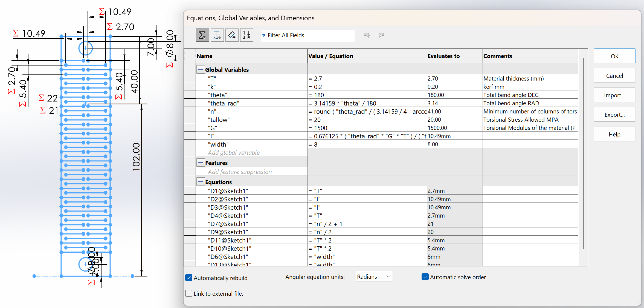Disable Automatic solve order checkbox
The image size is (644, 308).
pyautogui.click(x=425, y=277)
